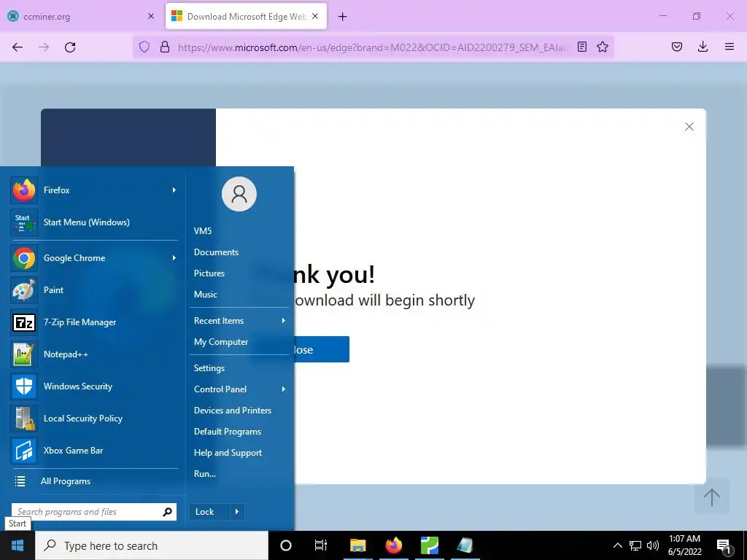
Task: Open 7-Zip File Manager
Action: pyautogui.click(x=94, y=322)
